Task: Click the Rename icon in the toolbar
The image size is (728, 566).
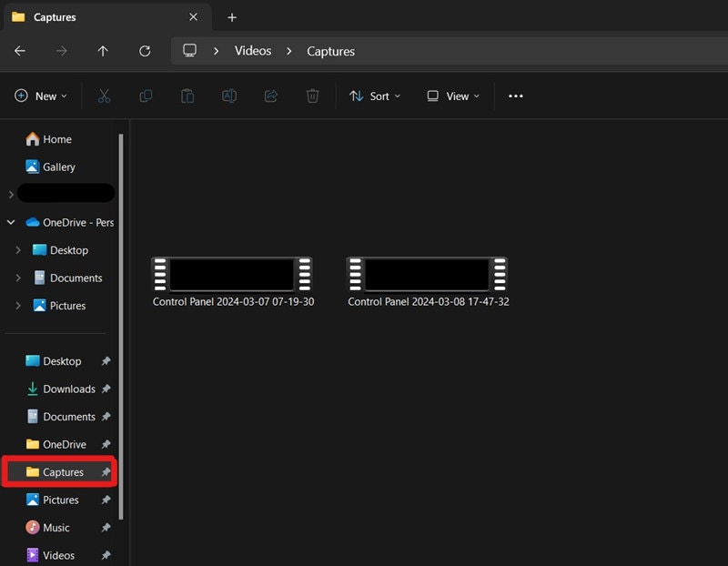Action: 228,96
